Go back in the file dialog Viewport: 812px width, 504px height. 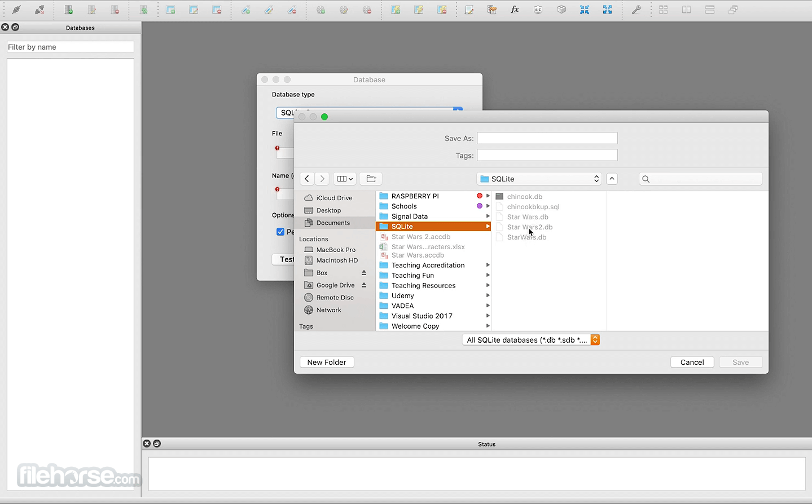(307, 179)
